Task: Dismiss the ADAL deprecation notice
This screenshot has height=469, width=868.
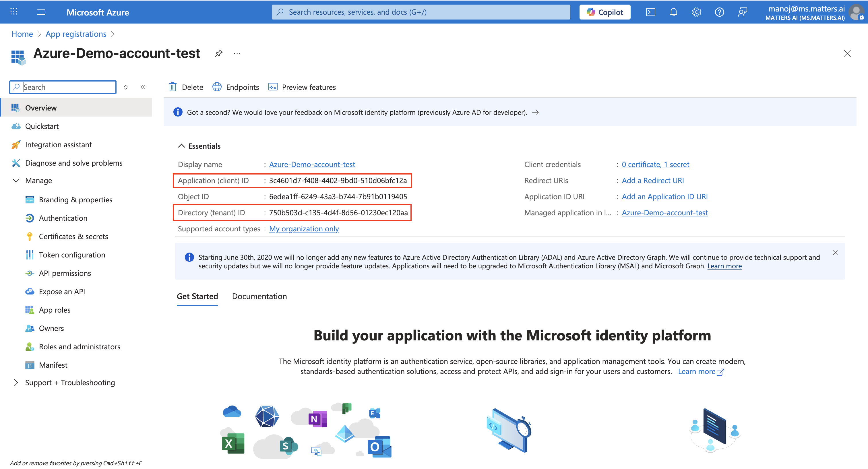Action: pos(835,253)
